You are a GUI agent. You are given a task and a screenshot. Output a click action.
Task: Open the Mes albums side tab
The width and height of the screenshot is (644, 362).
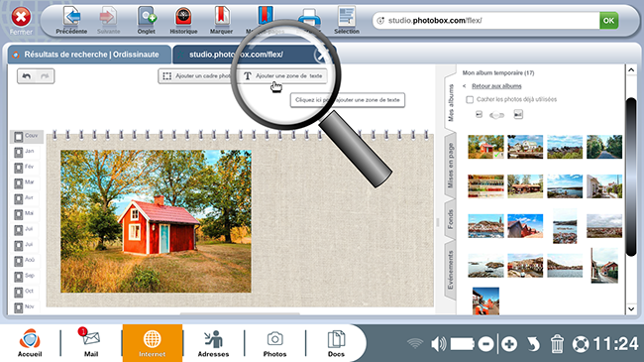[x=451, y=103]
